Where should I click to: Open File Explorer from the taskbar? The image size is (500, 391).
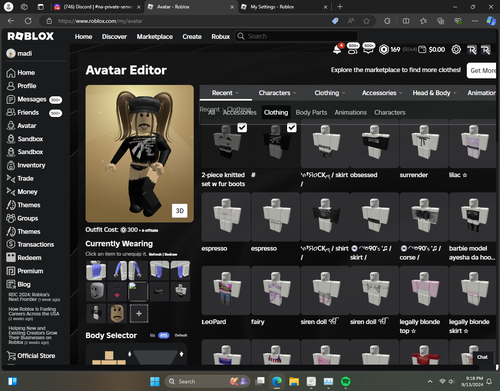coord(294,381)
